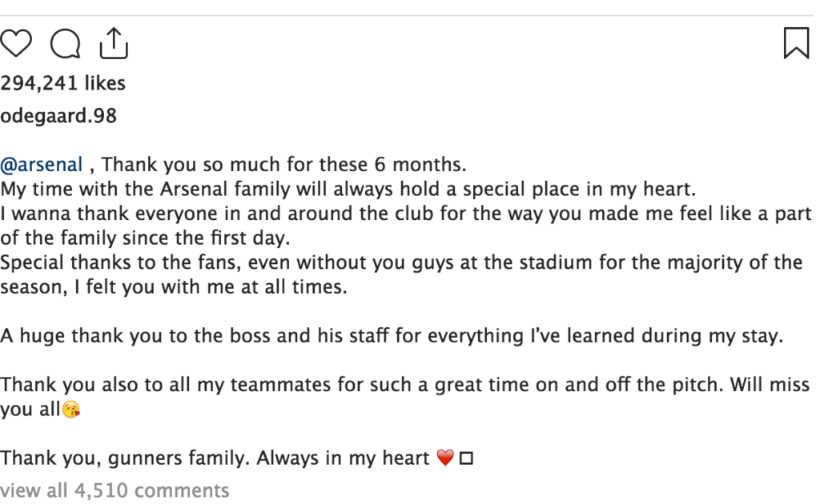Share the post using the share icon
Image resolution: width=820 pixels, height=504 pixels.
coord(114,43)
